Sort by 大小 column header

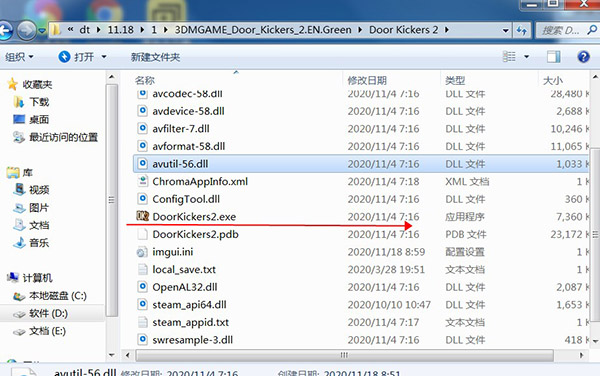553,80
